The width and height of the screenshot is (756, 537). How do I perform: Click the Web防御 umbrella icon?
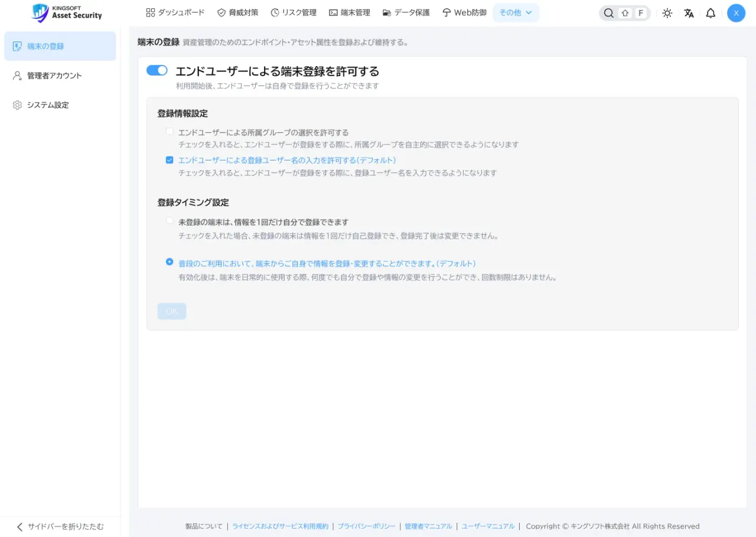coord(447,12)
